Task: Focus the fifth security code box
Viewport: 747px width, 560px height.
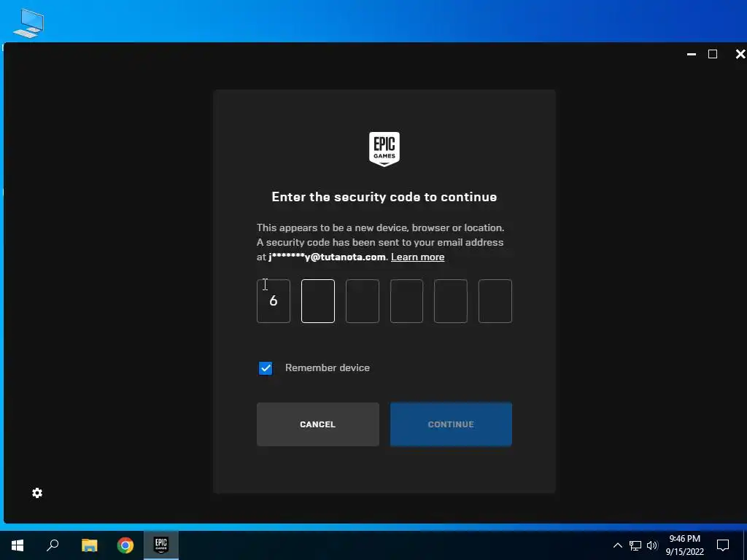Action: tap(451, 301)
